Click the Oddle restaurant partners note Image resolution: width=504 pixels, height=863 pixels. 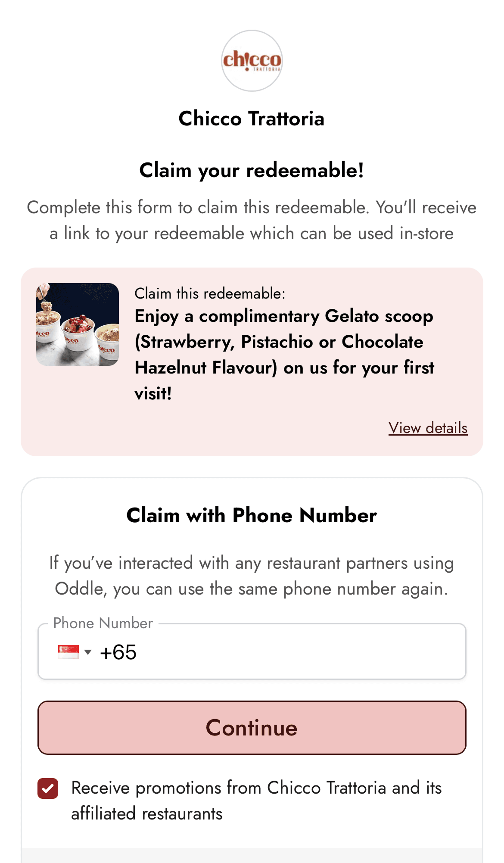252,576
